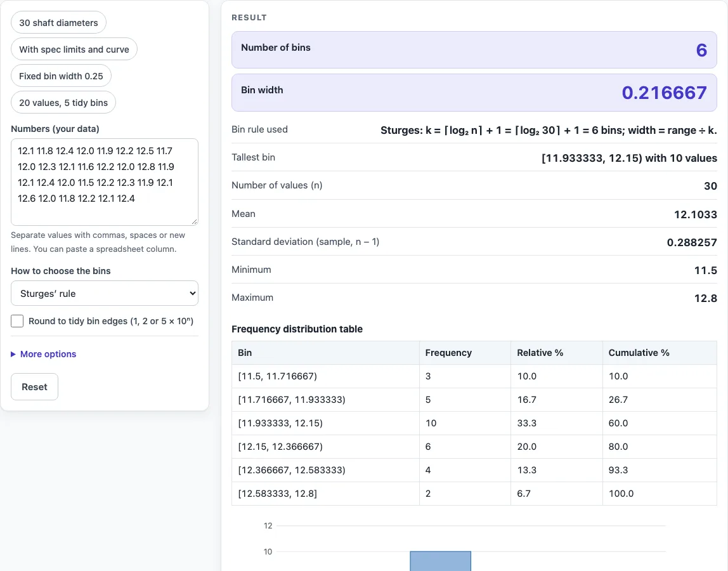Viewport: 728px width, 571px height.
Task: Reset the histogram calculator
Action: (34, 386)
